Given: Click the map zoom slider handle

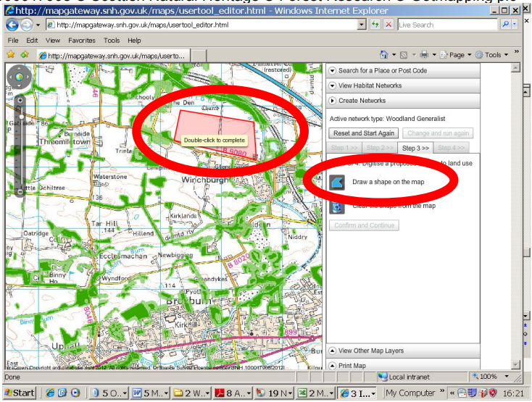Looking at the screenshot, I should 21,117.
